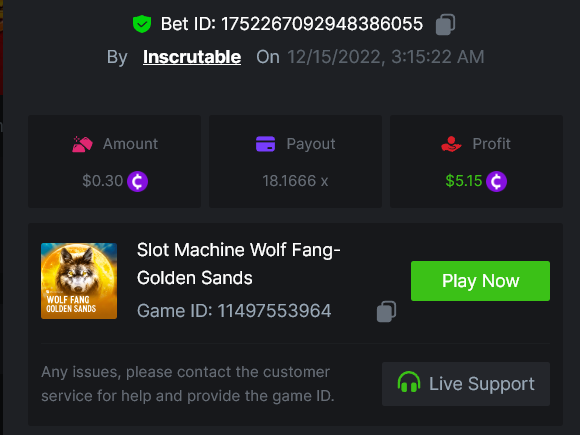The height and width of the screenshot is (435, 580).
Task: Copy the Game ID to clipboard
Action: click(387, 311)
